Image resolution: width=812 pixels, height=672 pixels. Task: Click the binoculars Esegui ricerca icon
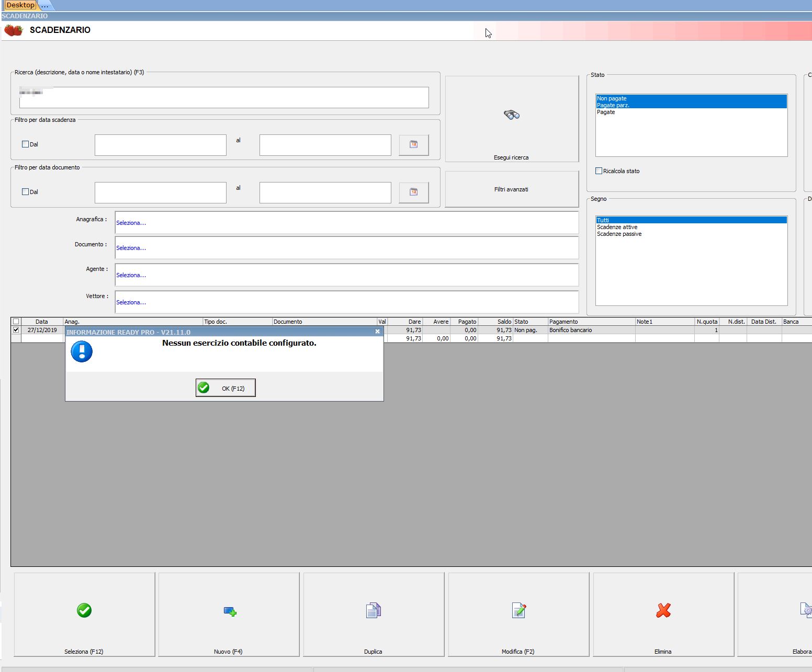[511, 115]
